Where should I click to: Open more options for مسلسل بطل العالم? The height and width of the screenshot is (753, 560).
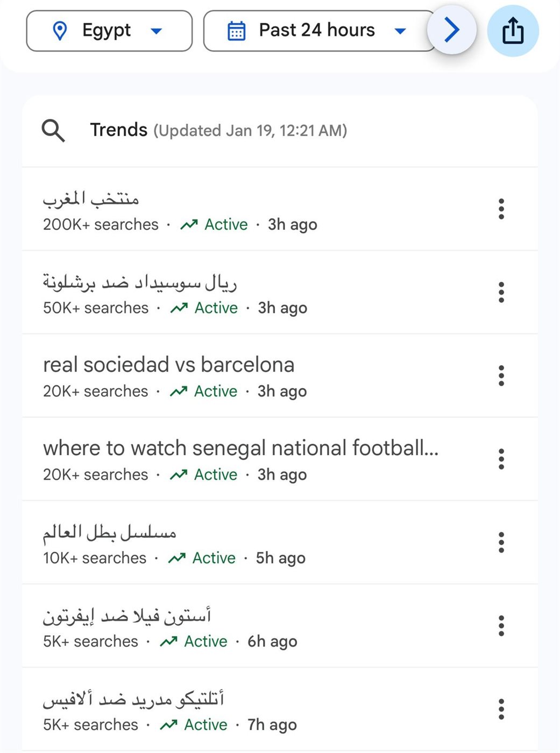tap(501, 542)
